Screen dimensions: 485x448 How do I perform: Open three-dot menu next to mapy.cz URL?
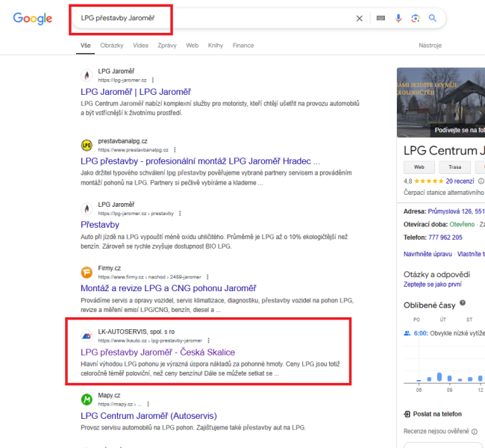(x=148, y=404)
